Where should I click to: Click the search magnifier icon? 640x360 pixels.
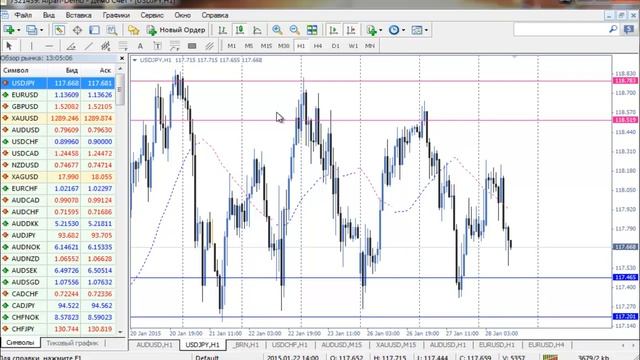tap(613, 29)
